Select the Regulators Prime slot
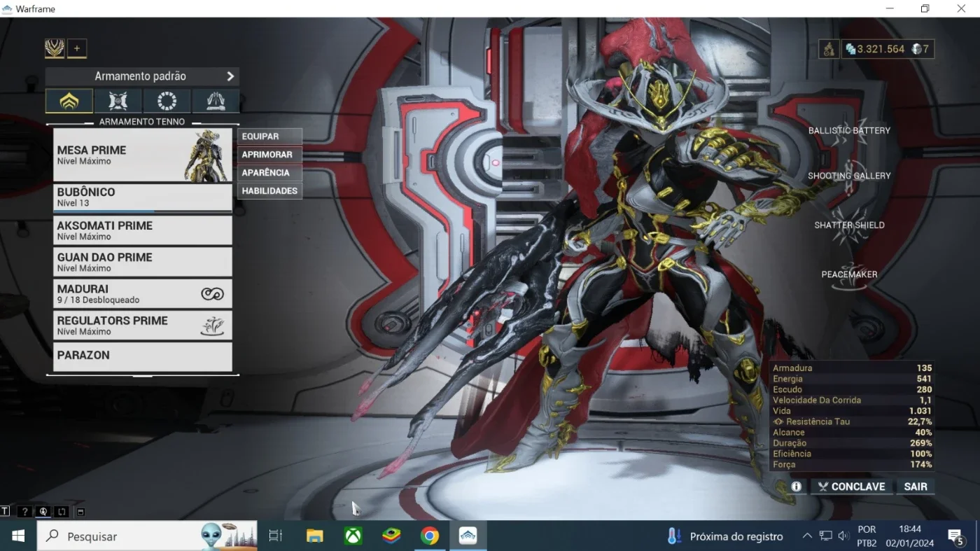Viewport: 980px width, 551px height. pos(143,326)
